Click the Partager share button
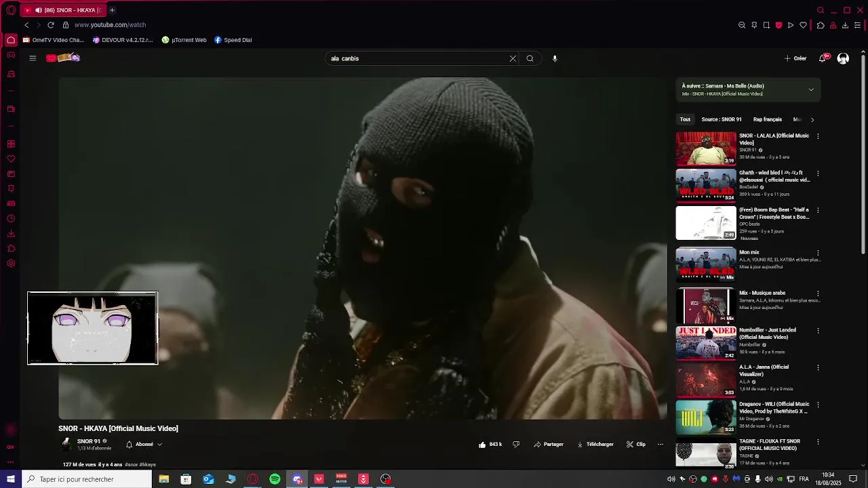Viewport: 868px width, 488px height. [x=549, y=445]
